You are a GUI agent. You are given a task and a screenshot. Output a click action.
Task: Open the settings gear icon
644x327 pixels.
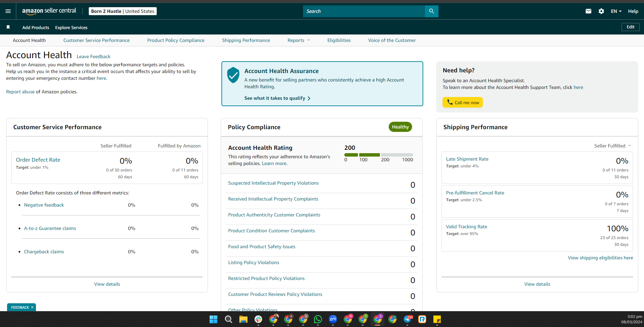pos(601,11)
